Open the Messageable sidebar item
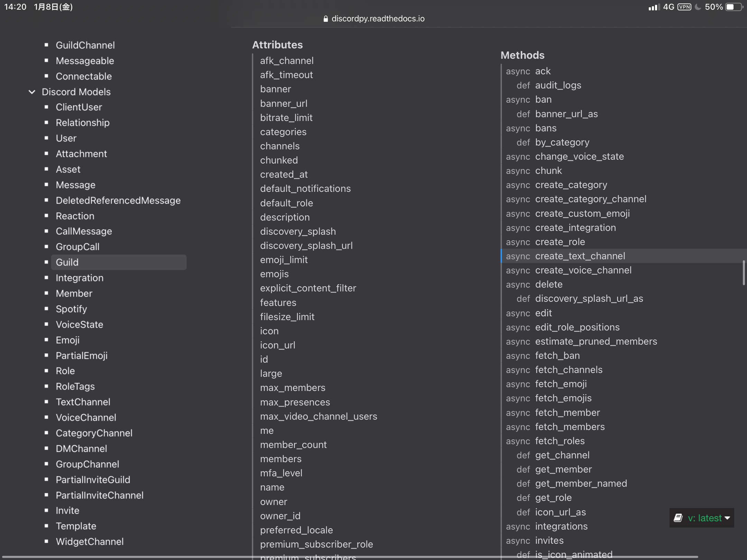Image resolution: width=747 pixels, height=560 pixels. coord(85,61)
